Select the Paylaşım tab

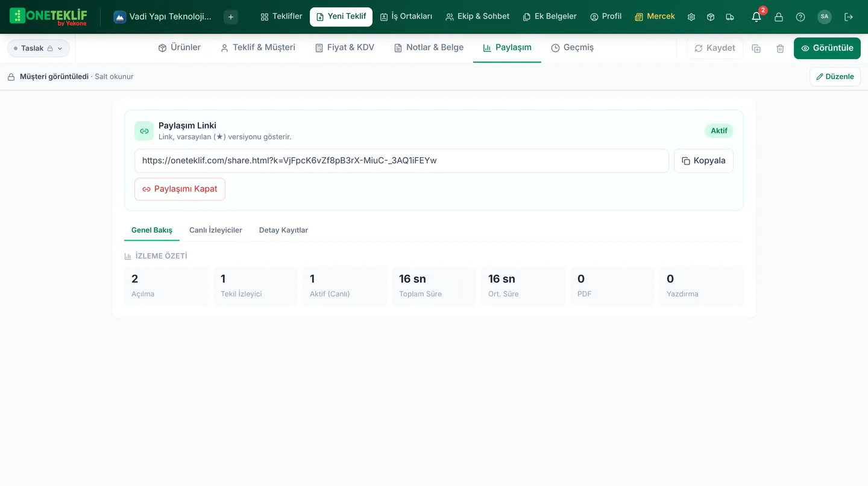507,48
